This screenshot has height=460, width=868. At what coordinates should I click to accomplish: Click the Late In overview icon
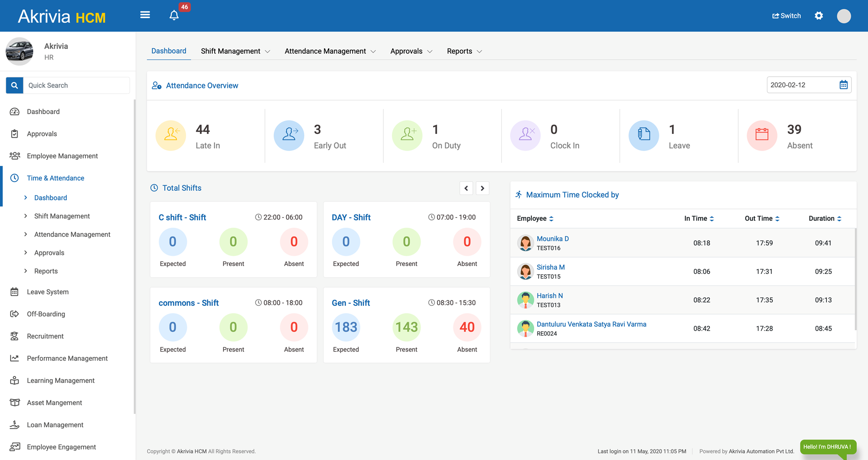[171, 135]
